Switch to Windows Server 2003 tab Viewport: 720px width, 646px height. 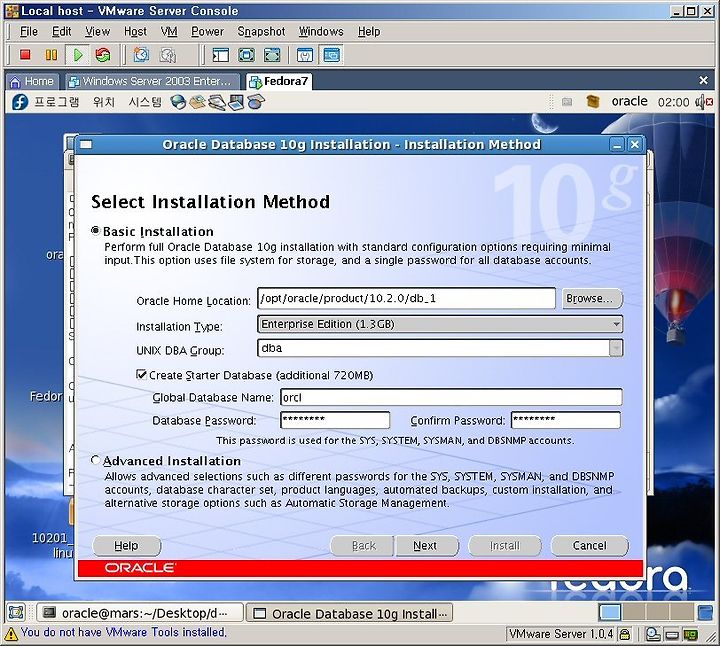152,81
